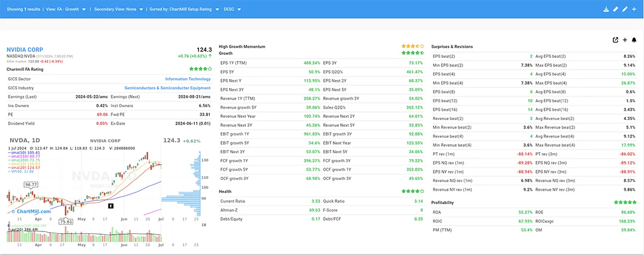Image resolution: width=644 pixels, height=255 pixels.
Task: Click the Revenue 1Y (TTM) value 208.27%
Action: [x=311, y=98]
